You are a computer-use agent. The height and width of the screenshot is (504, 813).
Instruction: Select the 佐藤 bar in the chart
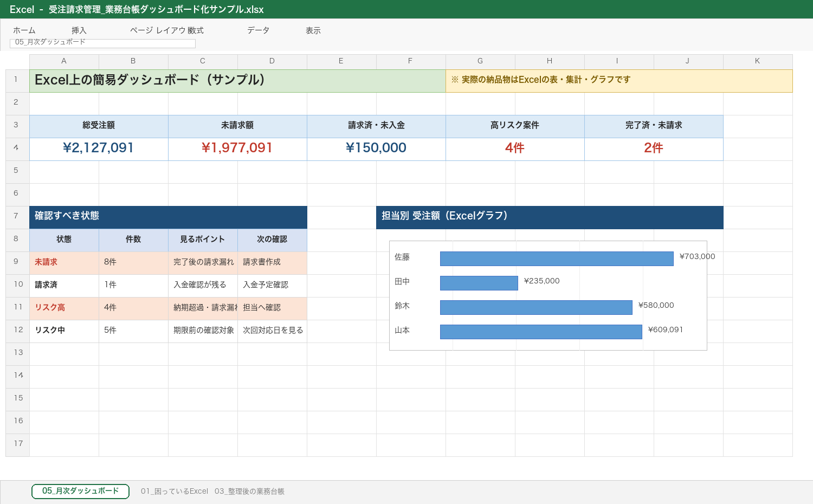557,259
